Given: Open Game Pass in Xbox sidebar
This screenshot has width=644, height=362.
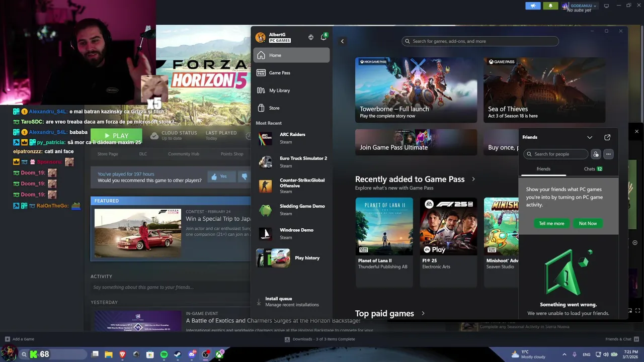Looking at the screenshot, I should tap(292, 73).
